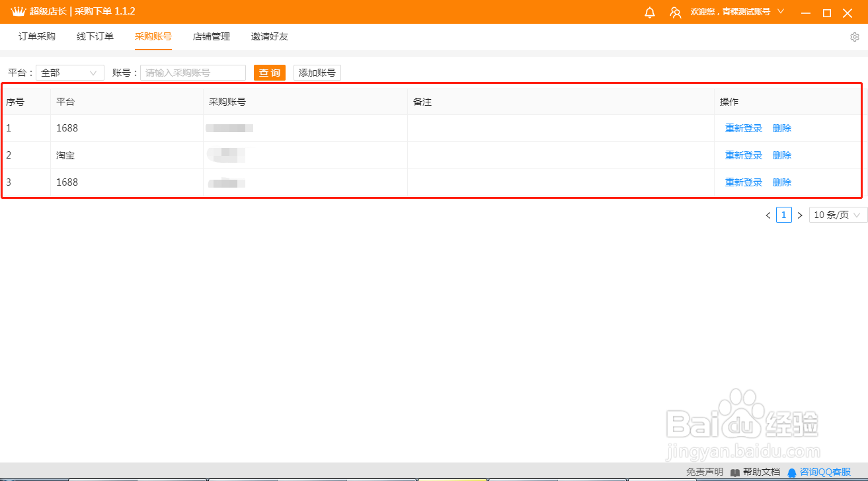Image resolution: width=868 pixels, height=481 pixels.
Task: Switch to the 订单采购 tab
Action: (37, 36)
